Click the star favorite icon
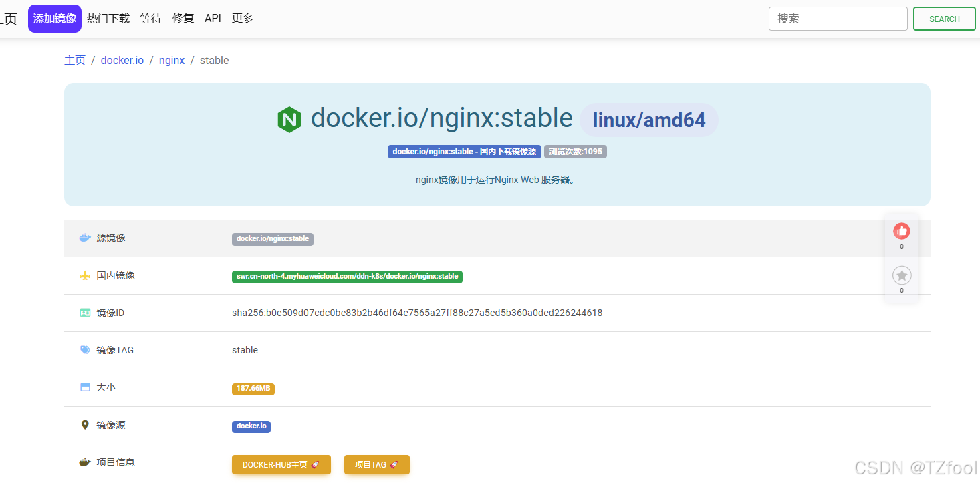 coord(902,275)
